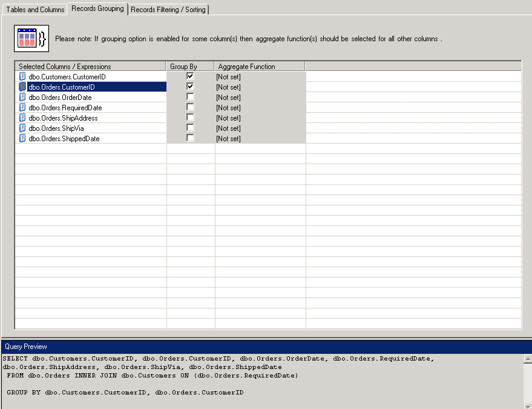The height and width of the screenshot is (409, 532).
Task: Open aggregate function for dbo.Orders.RequiredDate
Action: (260, 108)
